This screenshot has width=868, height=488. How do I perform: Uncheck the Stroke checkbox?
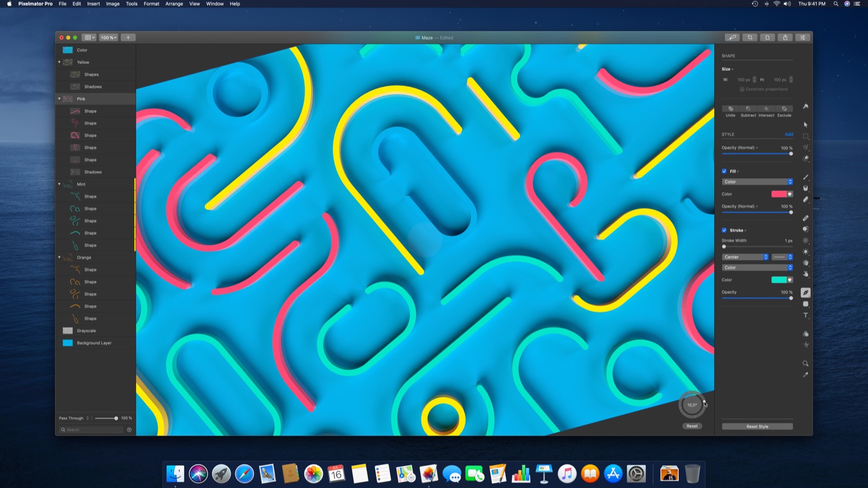724,230
